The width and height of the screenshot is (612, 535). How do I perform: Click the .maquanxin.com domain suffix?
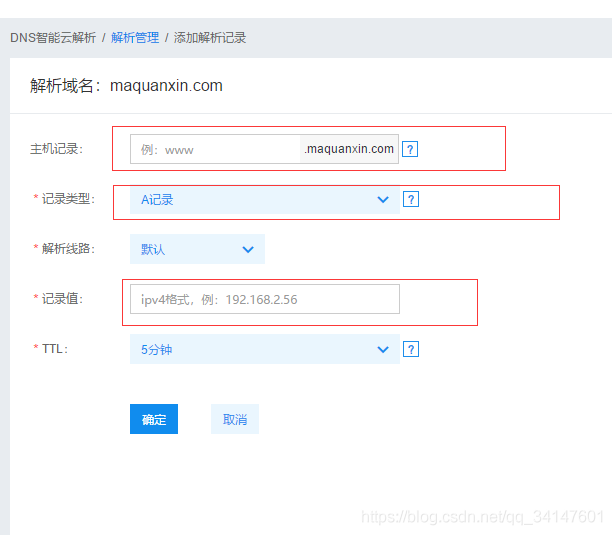tap(349, 149)
